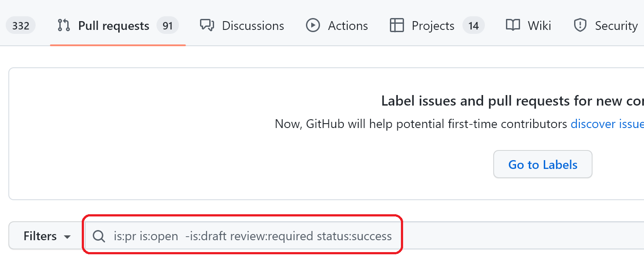The height and width of the screenshot is (260, 644).
Task: Follow the "discover issue" link
Action: pos(607,124)
